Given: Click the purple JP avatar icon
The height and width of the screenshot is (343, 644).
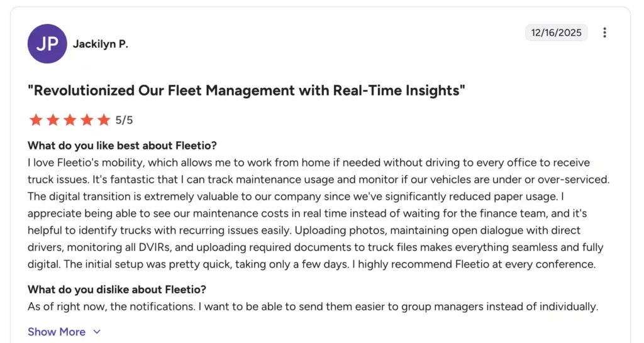Looking at the screenshot, I should click(47, 44).
